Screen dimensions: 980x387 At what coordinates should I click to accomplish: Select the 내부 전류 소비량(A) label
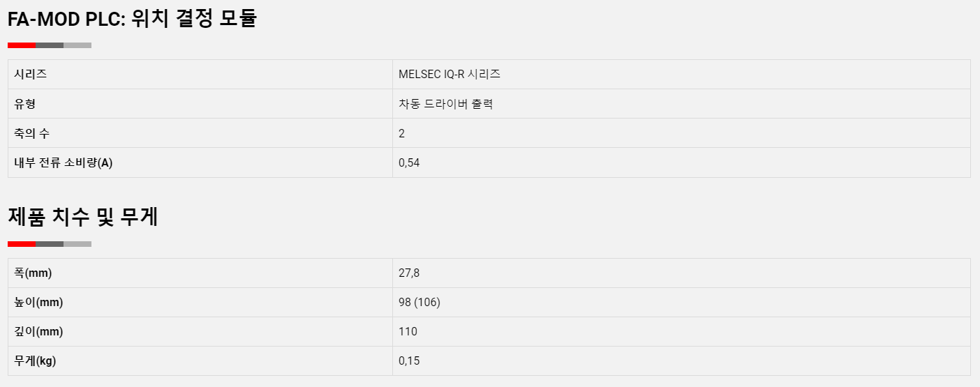(64, 162)
